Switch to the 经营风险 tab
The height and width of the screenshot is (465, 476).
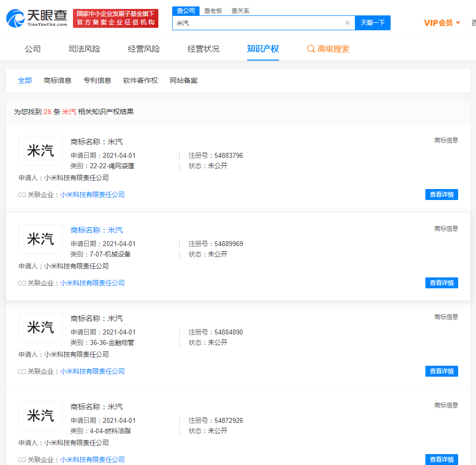pos(144,49)
